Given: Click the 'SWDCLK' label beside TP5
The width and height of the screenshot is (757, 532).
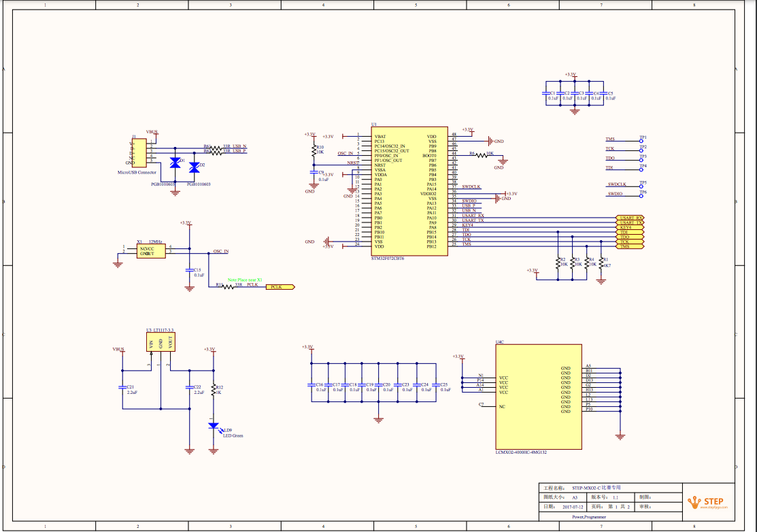Looking at the screenshot, I should pos(617,184).
